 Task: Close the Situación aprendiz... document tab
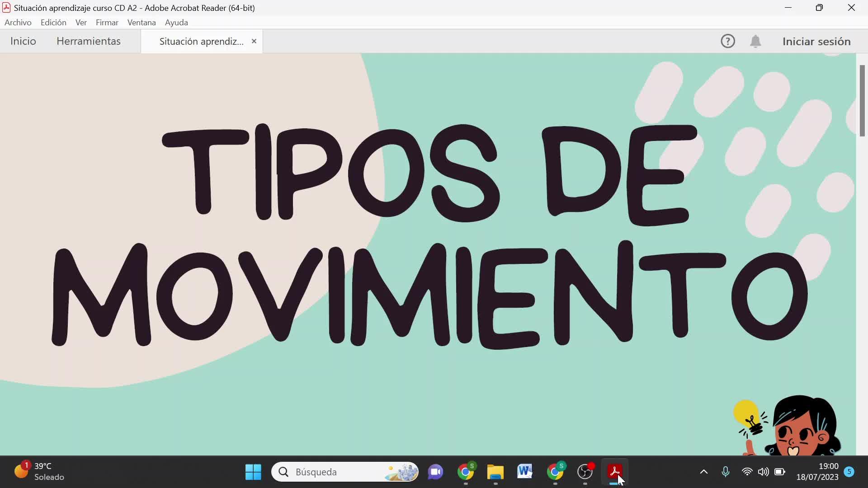pyautogui.click(x=254, y=41)
